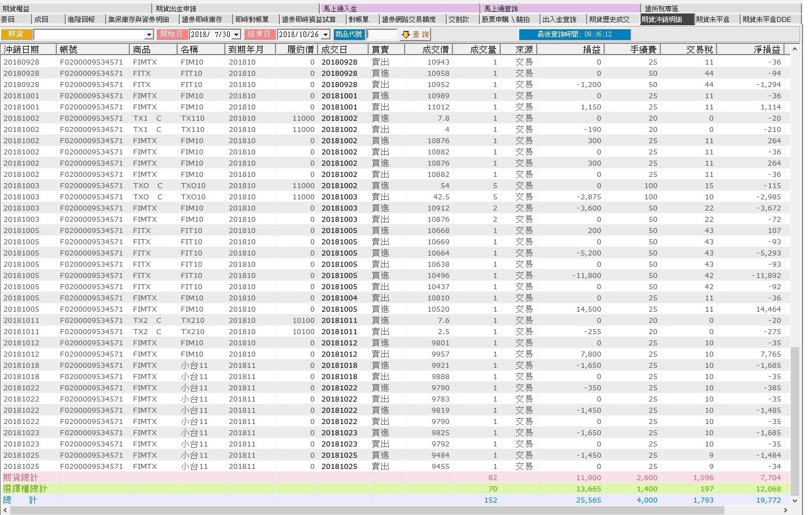The width and height of the screenshot is (812, 515).
Task: Click the vertical scrollbar down arrow
Action: (795, 500)
